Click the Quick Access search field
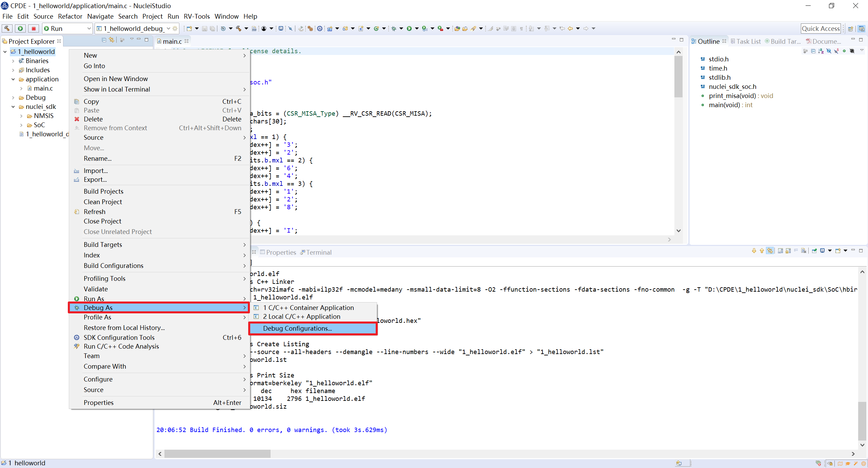868x468 pixels. [821, 28]
